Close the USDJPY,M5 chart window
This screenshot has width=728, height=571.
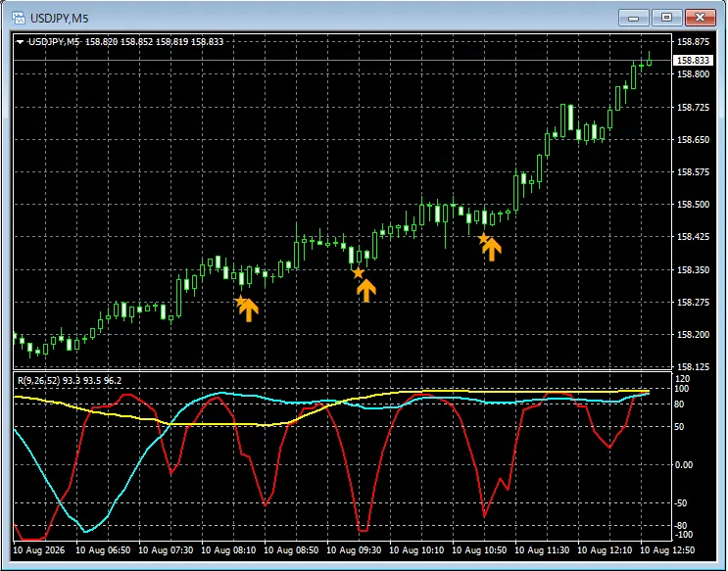point(701,18)
